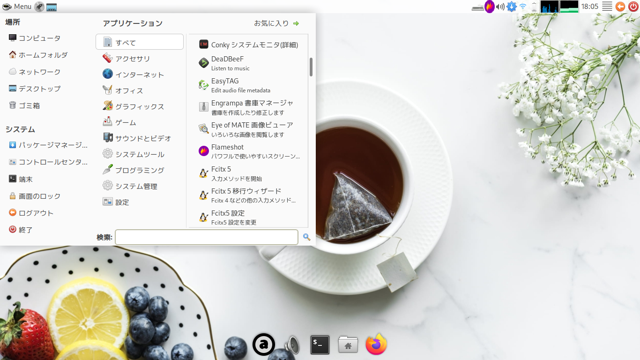The image size is (640, 360).
Task: Choose 終了 to shut down
Action: [x=20, y=230]
